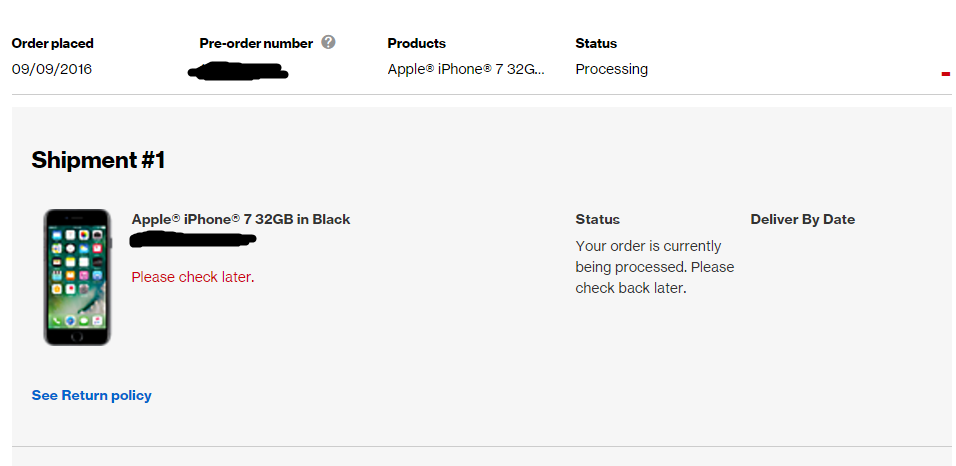Click the Pre-order number help icon
The height and width of the screenshot is (466, 956).
(328, 43)
